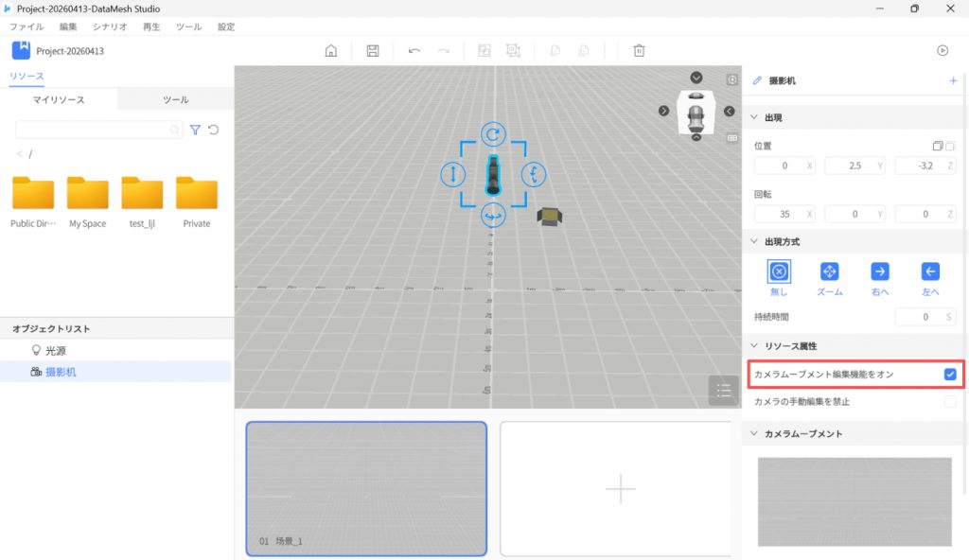
Task: Click the Save floppy disk icon
Action: pos(373,51)
